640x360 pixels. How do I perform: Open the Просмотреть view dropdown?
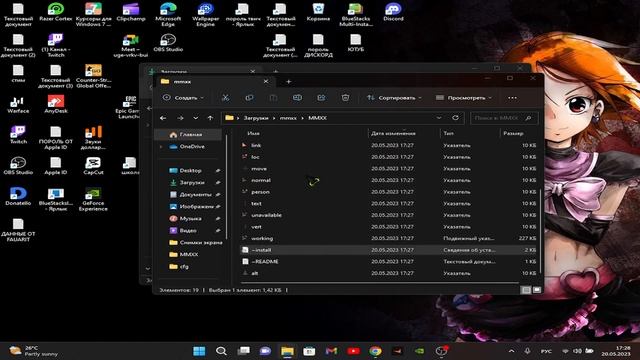tap(464, 98)
